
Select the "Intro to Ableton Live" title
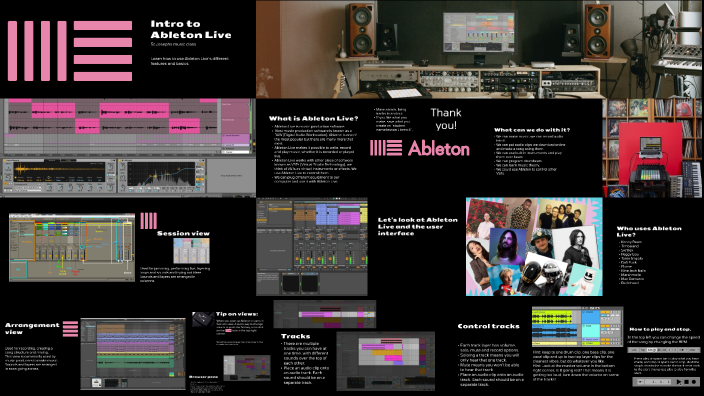pos(191,29)
